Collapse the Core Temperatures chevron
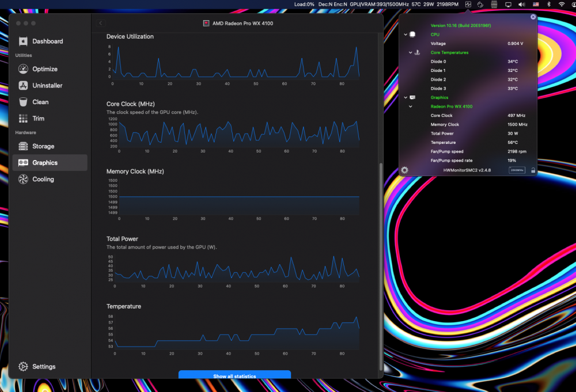The image size is (576, 392). 410,52
